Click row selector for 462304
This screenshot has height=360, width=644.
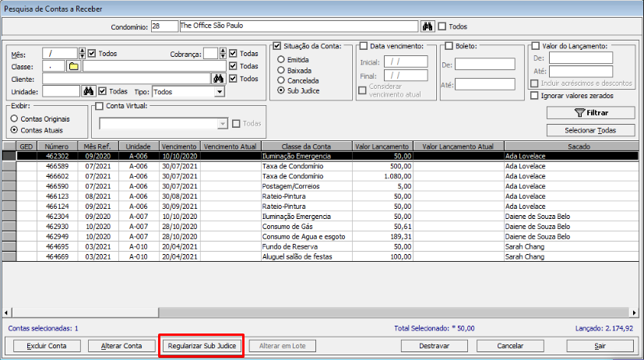pos(9,216)
